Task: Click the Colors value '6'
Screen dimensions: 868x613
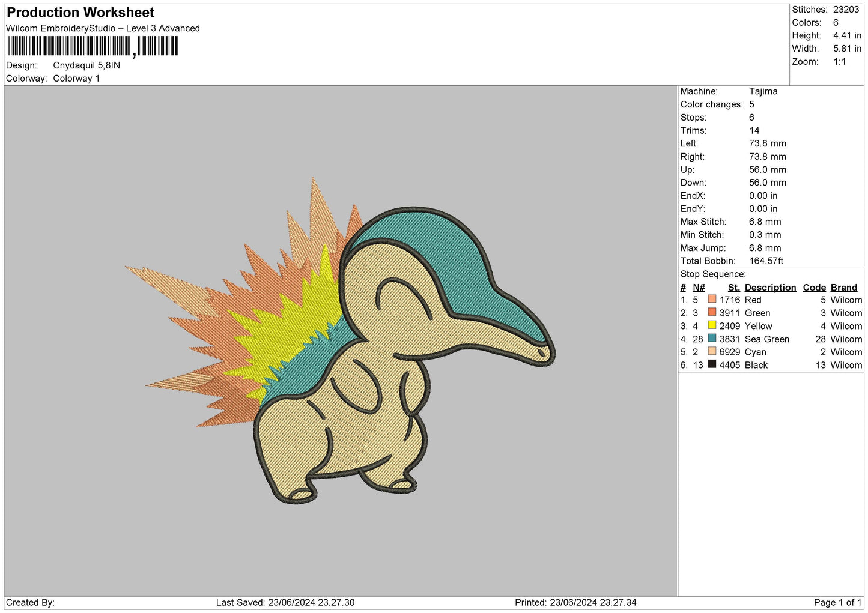Action: click(x=836, y=23)
